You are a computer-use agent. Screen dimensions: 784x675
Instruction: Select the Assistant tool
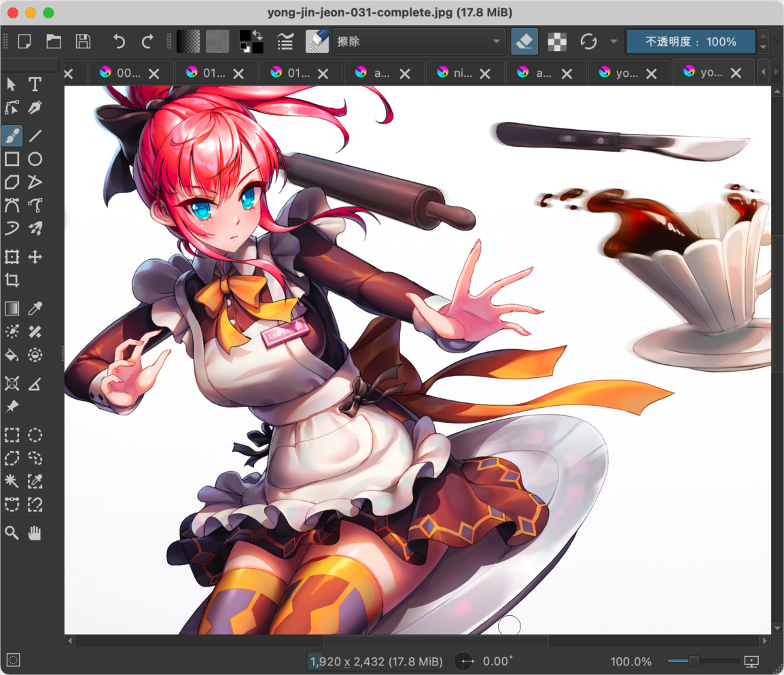click(x=12, y=384)
